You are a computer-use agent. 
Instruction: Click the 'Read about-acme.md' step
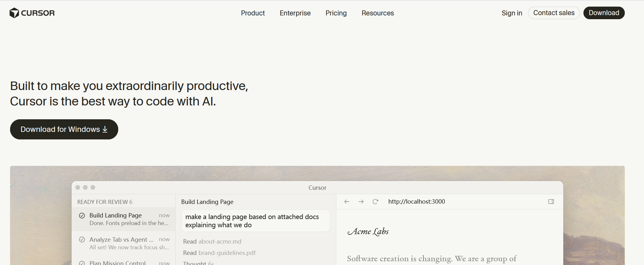tap(212, 241)
